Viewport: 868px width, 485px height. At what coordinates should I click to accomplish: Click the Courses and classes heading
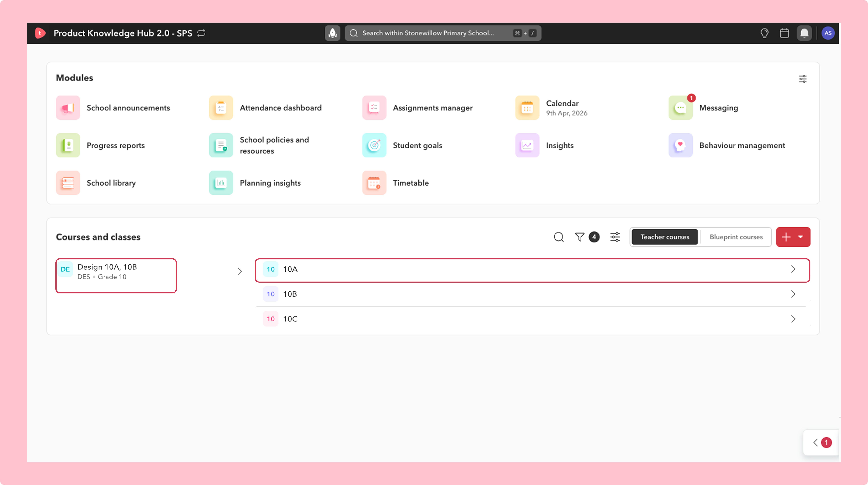point(98,237)
